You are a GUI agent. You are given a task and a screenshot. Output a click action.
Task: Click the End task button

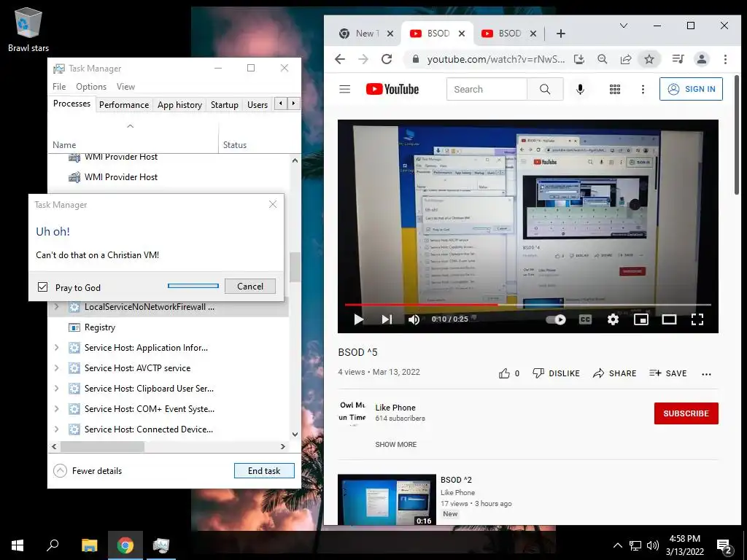(x=264, y=471)
